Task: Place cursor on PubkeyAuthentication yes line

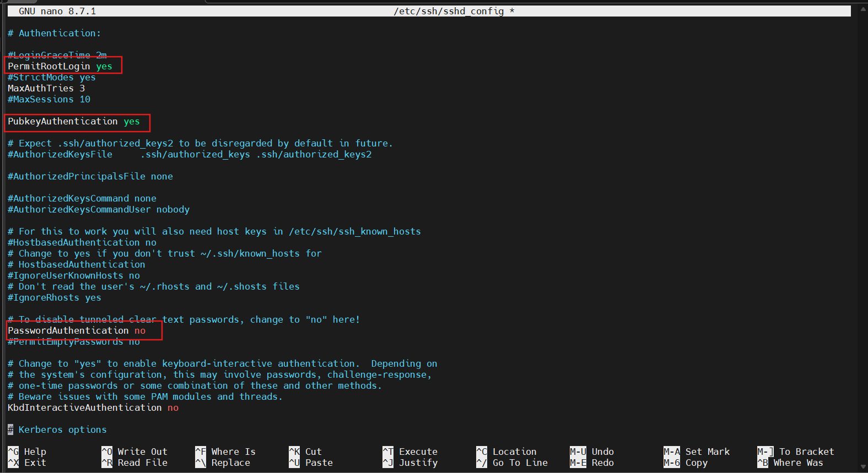Action: 74,121
